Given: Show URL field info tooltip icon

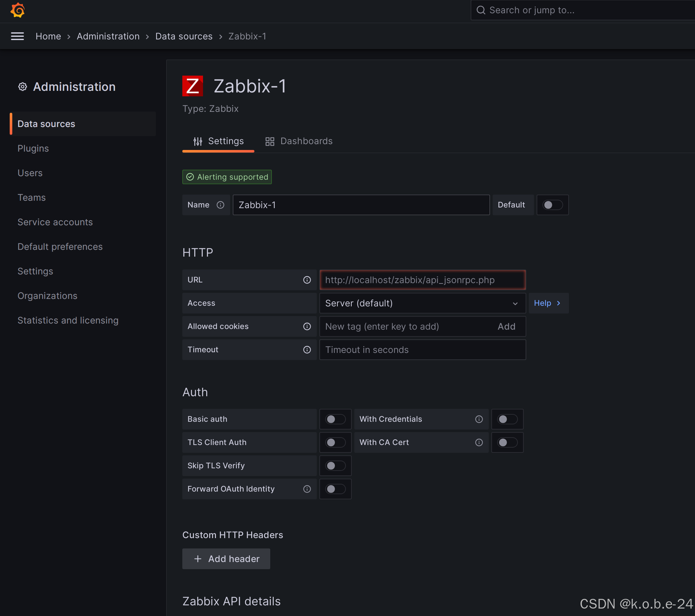Looking at the screenshot, I should click(x=307, y=280).
